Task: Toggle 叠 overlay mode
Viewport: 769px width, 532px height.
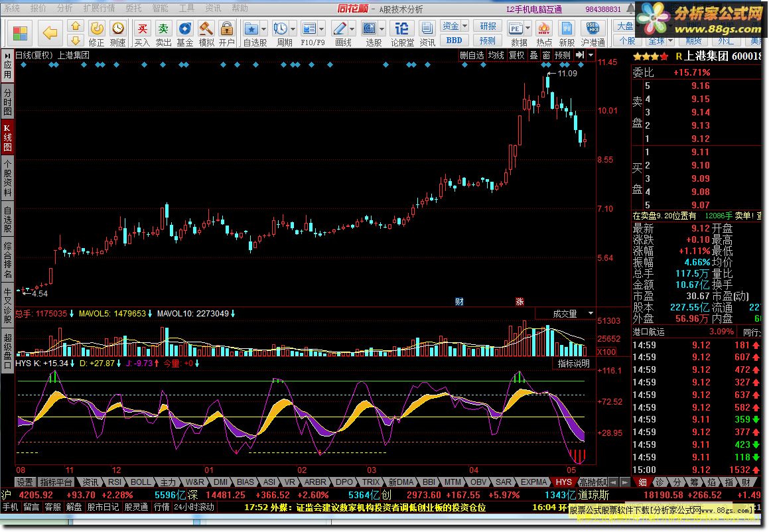Action: pyautogui.click(x=533, y=55)
